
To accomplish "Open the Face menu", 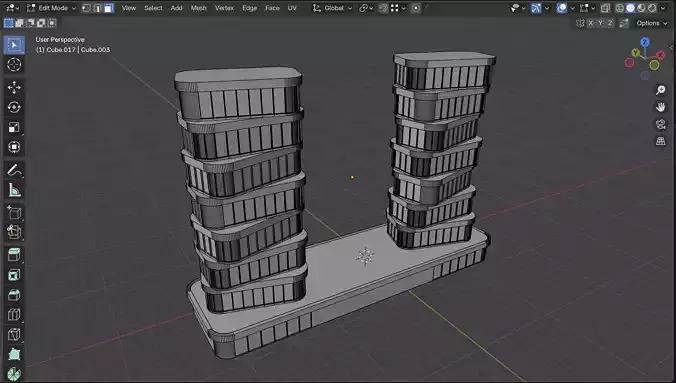I will (x=272, y=8).
